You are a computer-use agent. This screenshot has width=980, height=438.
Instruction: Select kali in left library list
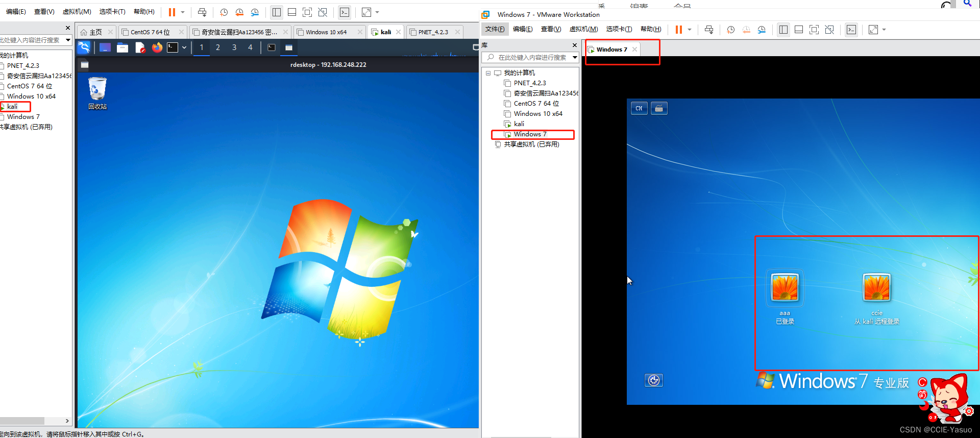(x=12, y=107)
